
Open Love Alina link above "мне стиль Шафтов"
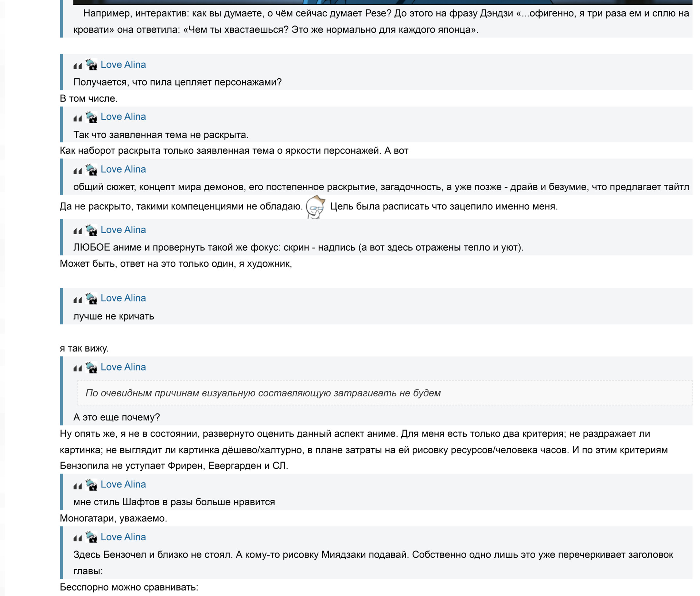[x=123, y=484]
